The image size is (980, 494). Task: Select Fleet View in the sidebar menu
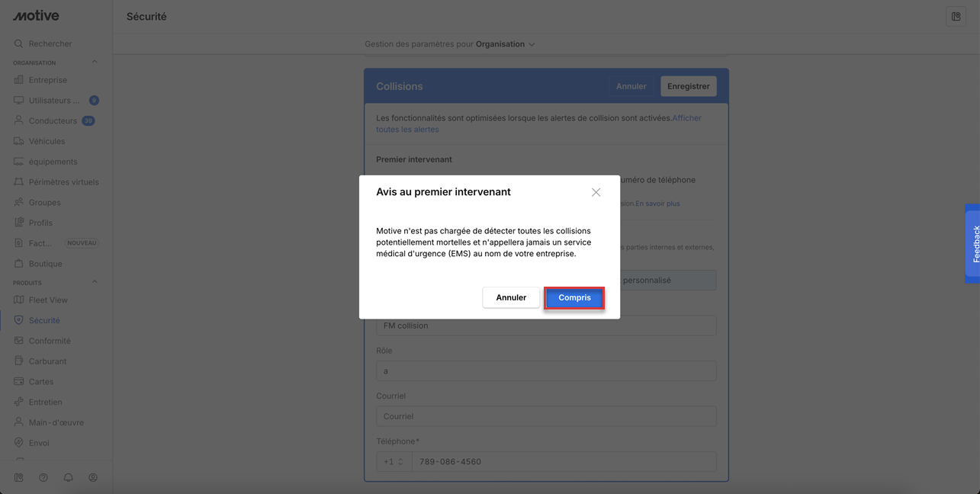click(48, 300)
